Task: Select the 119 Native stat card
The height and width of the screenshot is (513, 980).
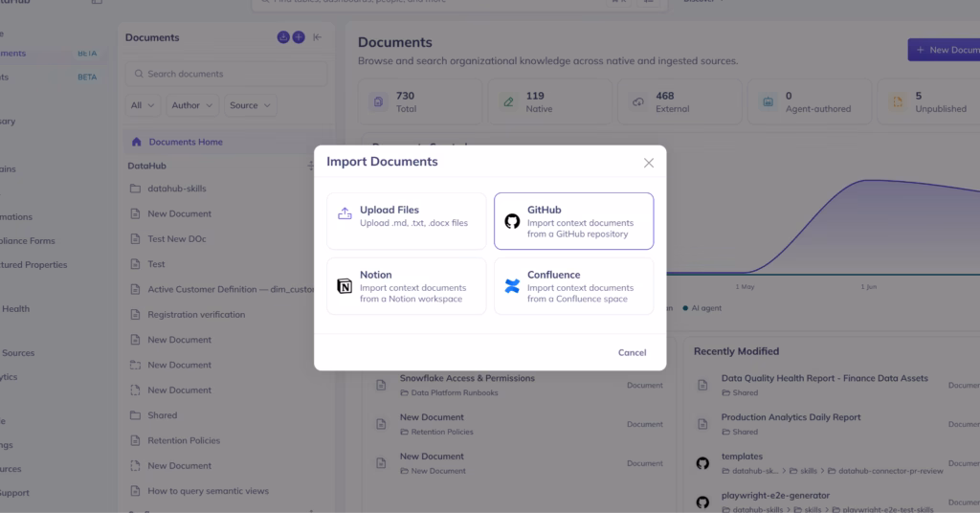Action: coord(550,101)
